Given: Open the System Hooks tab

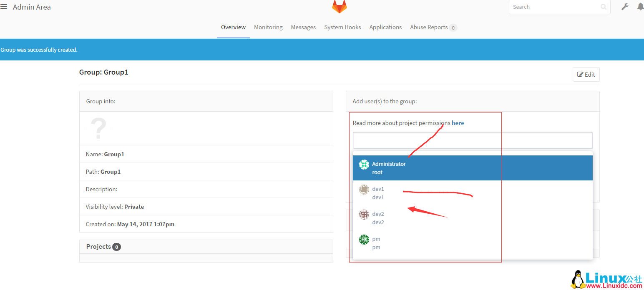Looking at the screenshot, I should 342,27.
